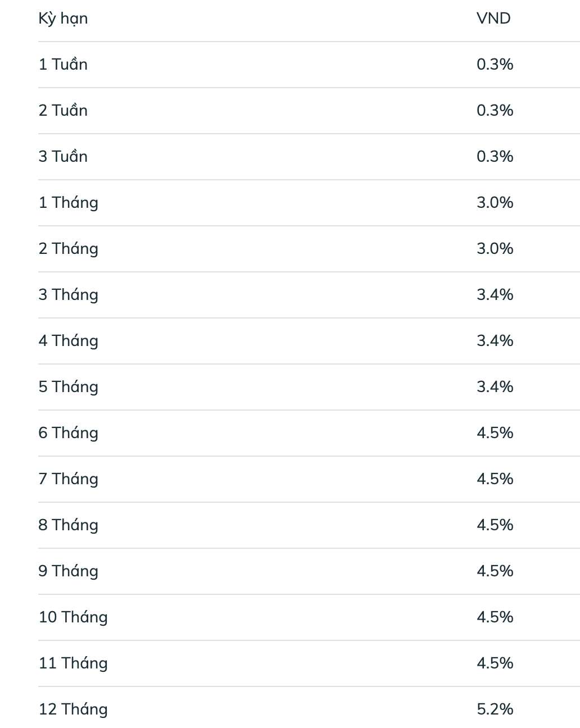The width and height of the screenshot is (580, 728).
Task: Click the 0.3% rate for 1 Tuần
Action: coord(495,65)
